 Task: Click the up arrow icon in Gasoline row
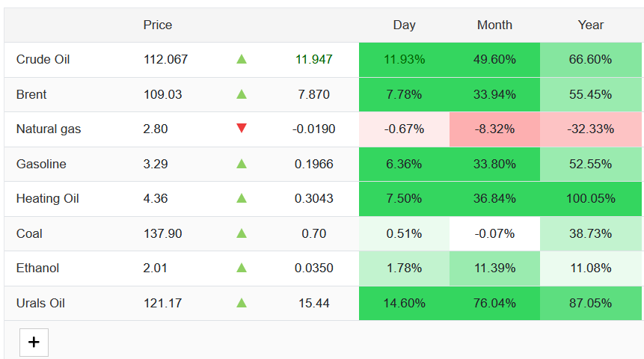coord(241,164)
